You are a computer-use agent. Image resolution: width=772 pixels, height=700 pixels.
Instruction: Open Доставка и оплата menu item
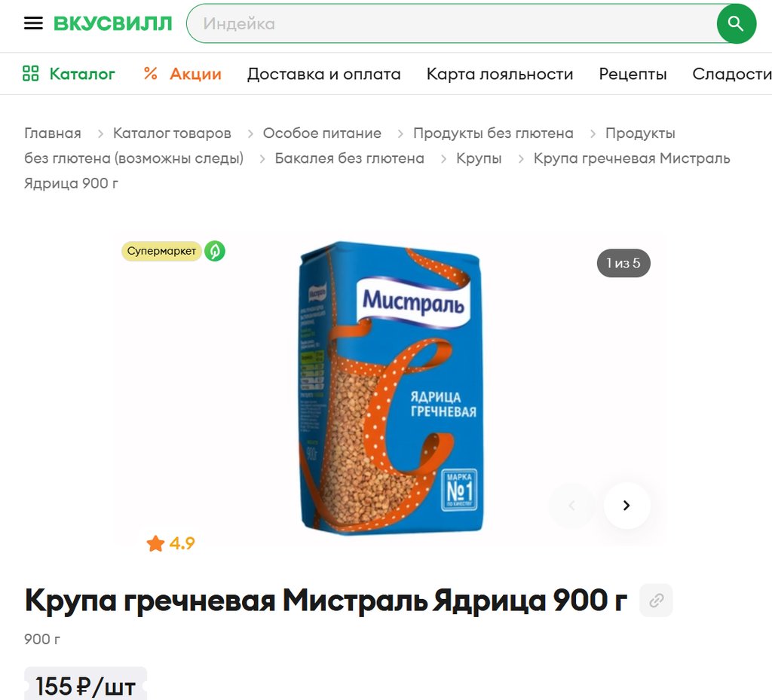coord(324,74)
